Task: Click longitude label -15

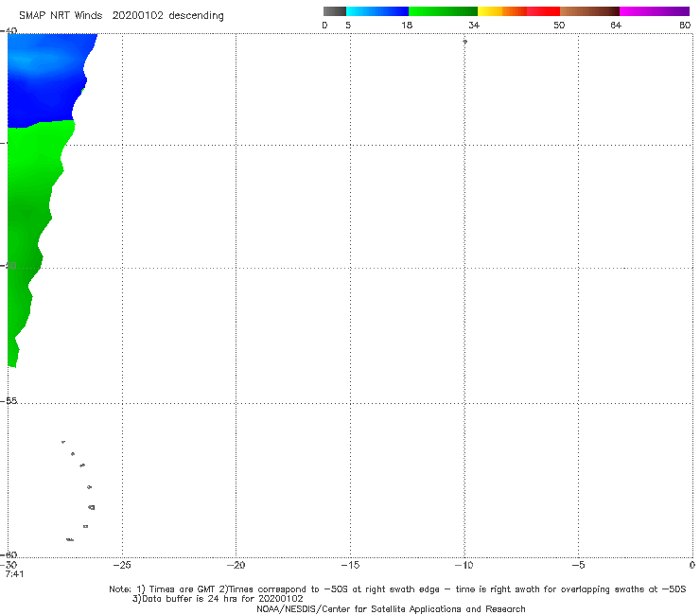Action: click(350, 565)
